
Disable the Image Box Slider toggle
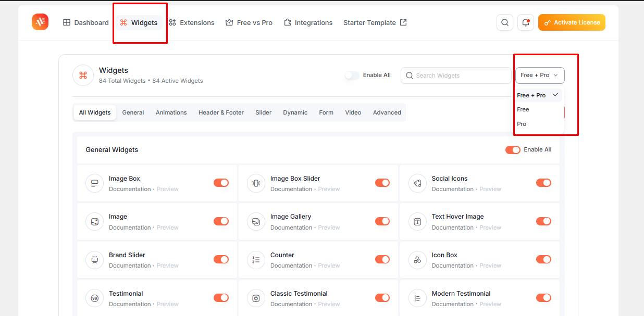tap(382, 183)
